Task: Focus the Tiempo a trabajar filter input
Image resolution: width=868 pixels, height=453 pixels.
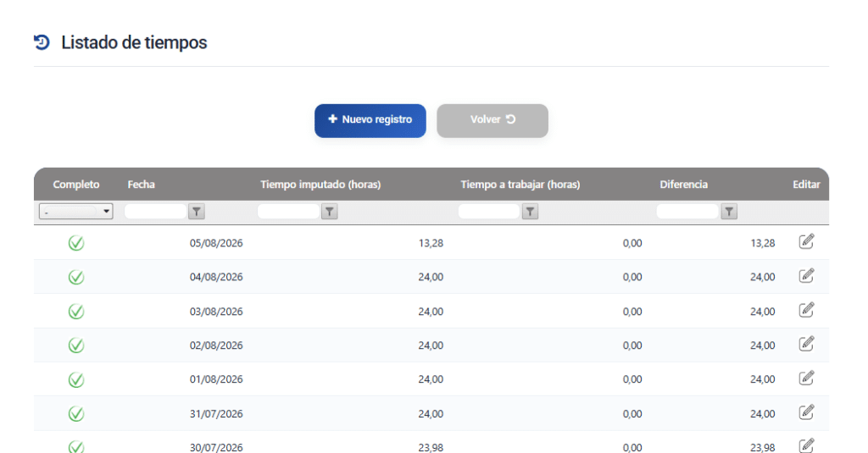Action: [x=489, y=212]
